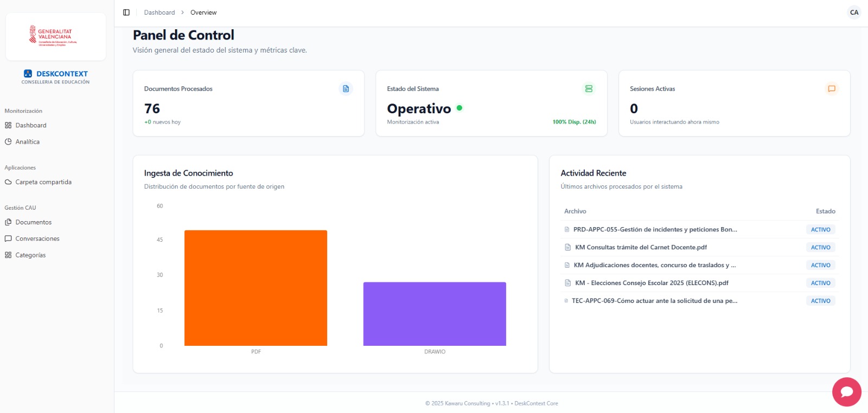Open KM Consultas trámite del Carnet Docente.pdf

pyautogui.click(x=641, y=247)
